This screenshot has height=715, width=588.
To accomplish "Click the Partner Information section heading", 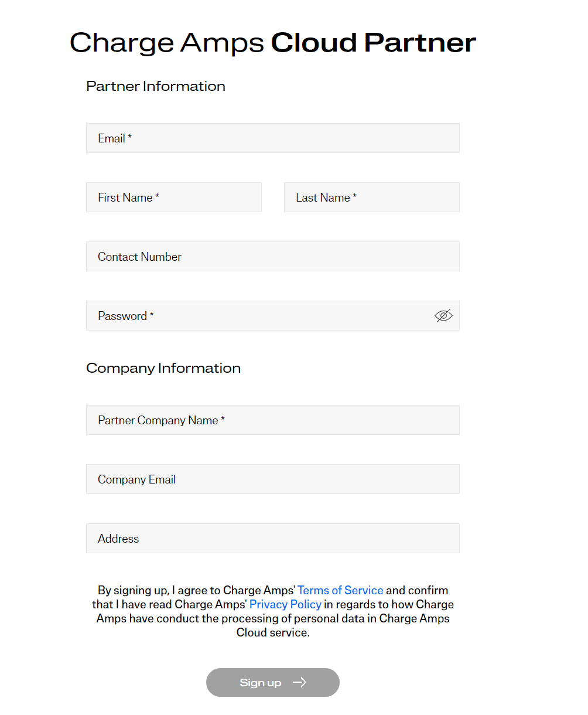I will (156, 86).
